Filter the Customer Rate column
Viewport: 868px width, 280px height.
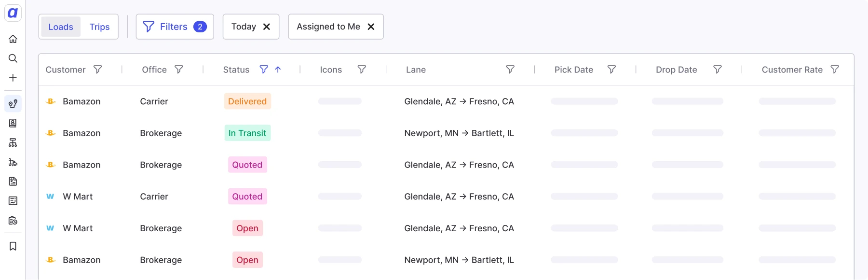tap(835, 70)
